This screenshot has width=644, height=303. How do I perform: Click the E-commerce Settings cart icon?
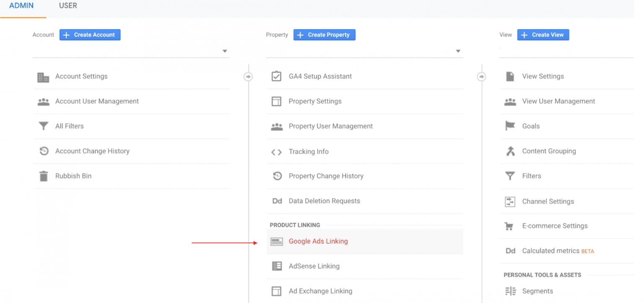point(509,226)
